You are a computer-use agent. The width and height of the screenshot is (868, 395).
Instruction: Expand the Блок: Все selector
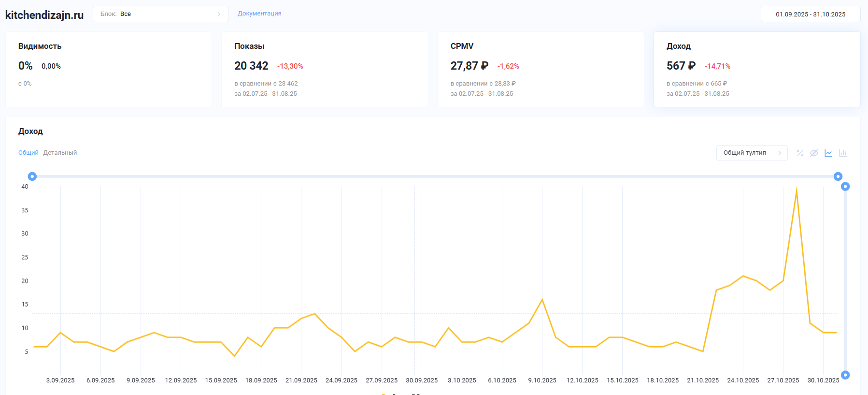point(160,14)
